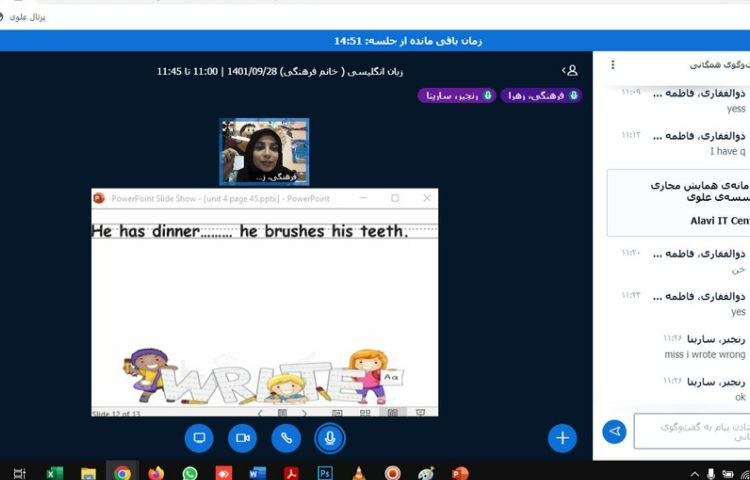Image resolution: width=750 pixels, height=480 pixels.
Task: Click the chat message input field
Action: pyautogui.click(x=692, y=431)
